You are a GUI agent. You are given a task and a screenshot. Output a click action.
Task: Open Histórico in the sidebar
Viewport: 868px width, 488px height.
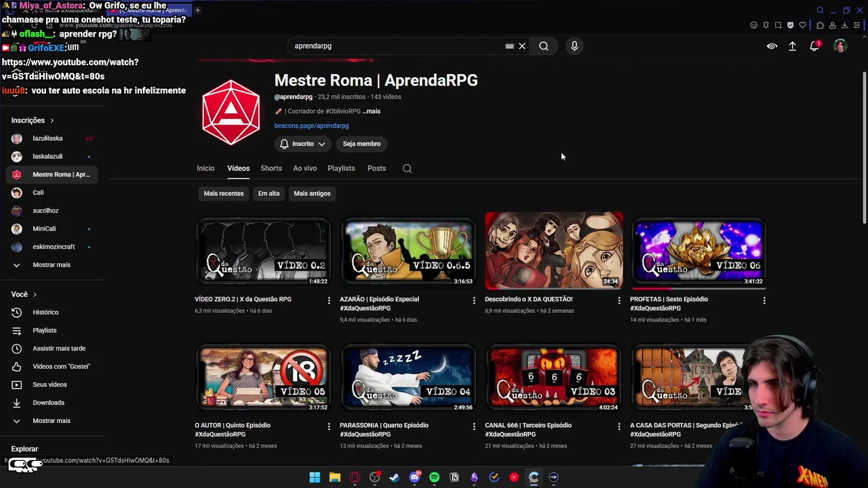pos(51,312)
